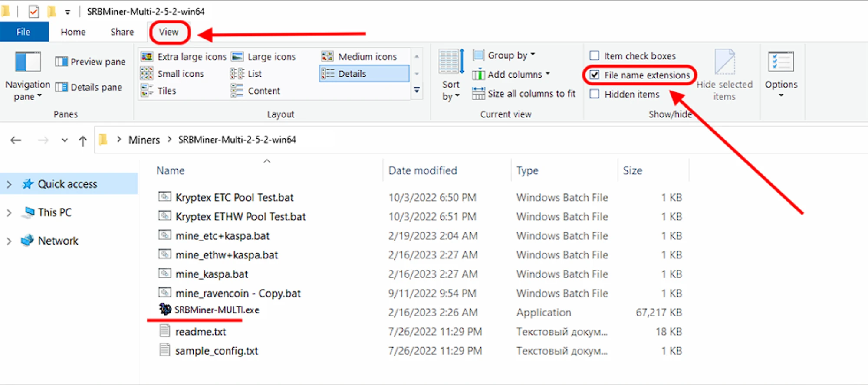This screenshot has height=385, width=868.
Task: Open the View ribbon tab
Action: (168, 32)
